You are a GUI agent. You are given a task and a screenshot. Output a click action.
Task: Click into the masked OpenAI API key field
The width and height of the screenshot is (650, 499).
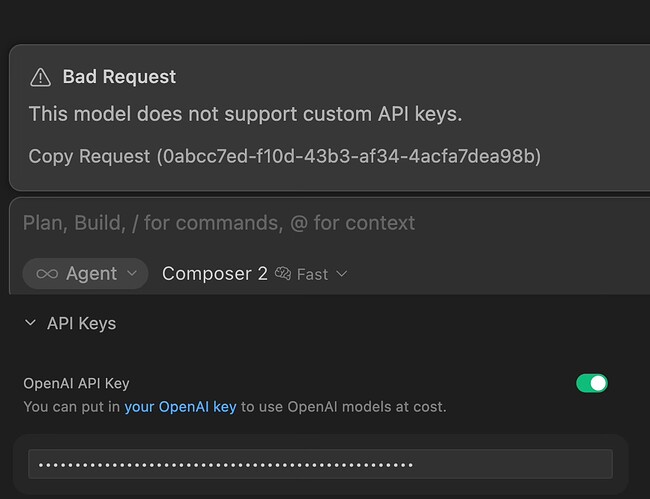coord(320,464)
